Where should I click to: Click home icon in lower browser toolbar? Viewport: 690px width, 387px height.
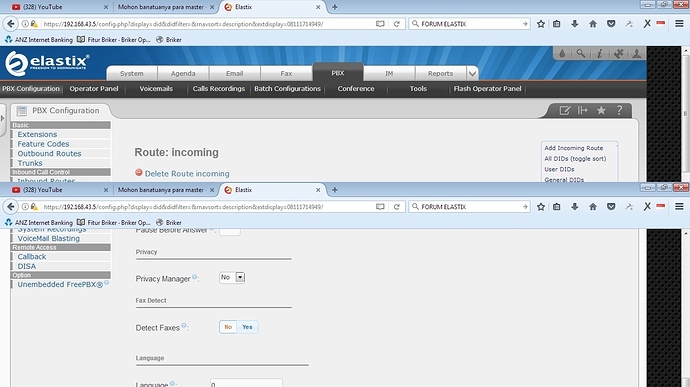(x=593, y=206)
